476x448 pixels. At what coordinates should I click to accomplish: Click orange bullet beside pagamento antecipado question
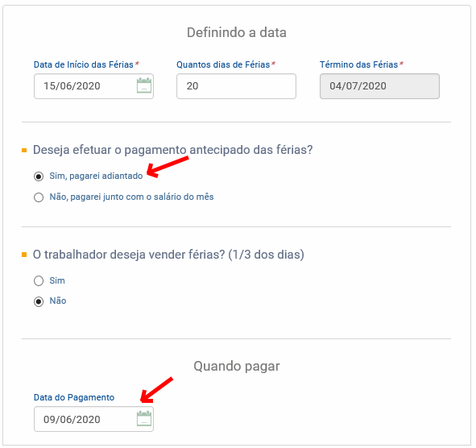[24, 151]
